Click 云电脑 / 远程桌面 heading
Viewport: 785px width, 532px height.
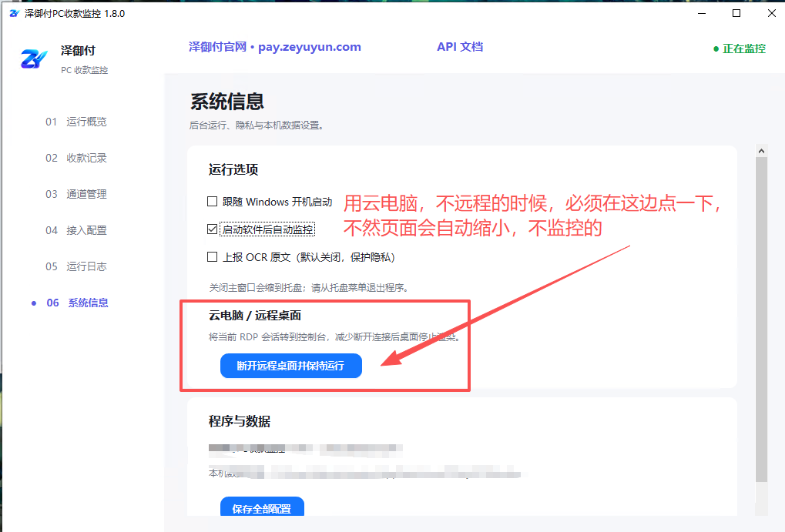click(255, 316)
